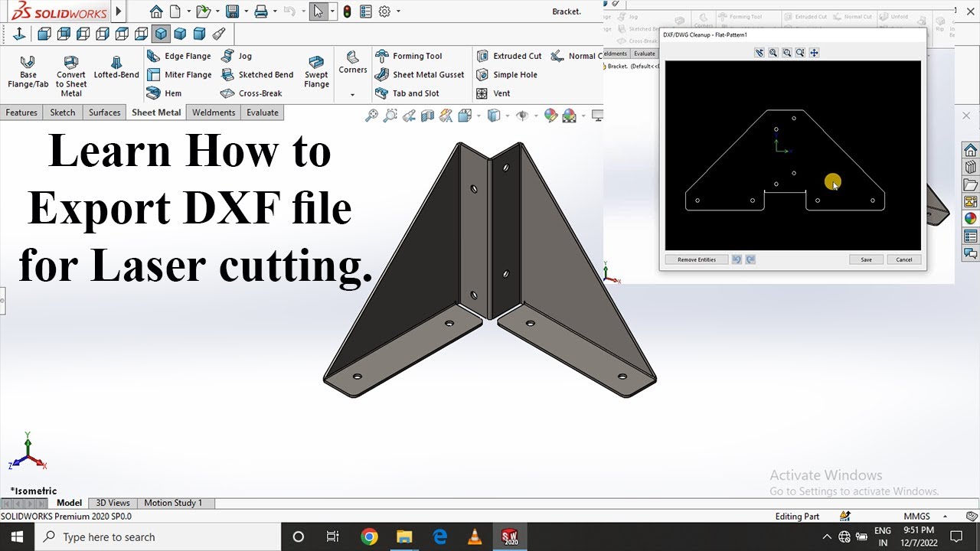This screenshot has height=551, width=980.
Task: Open the 3D Views tab
Action: tap(113, 503)
